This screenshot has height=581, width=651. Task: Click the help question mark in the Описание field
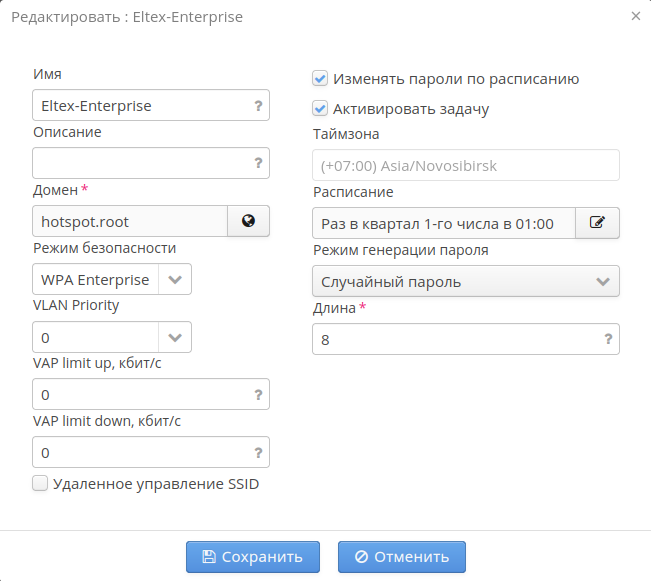pos(258,163)
